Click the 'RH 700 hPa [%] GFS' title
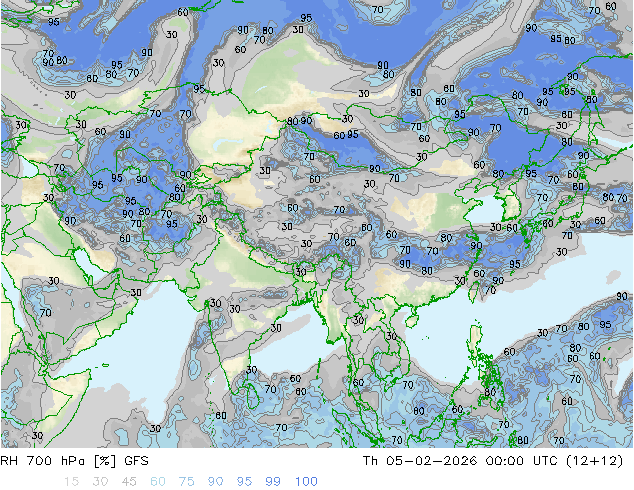The height and width of the screenshot is (490, 634). (x=74, y=461)
